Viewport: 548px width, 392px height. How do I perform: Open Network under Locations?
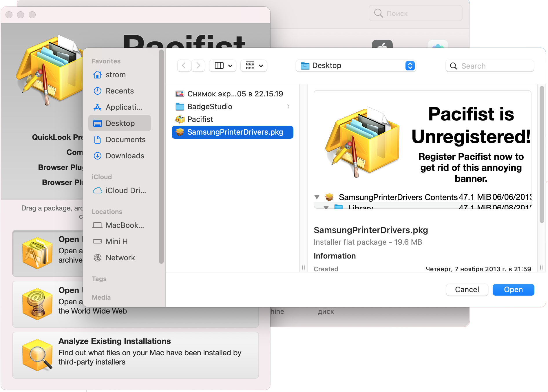tap(120, 258)
